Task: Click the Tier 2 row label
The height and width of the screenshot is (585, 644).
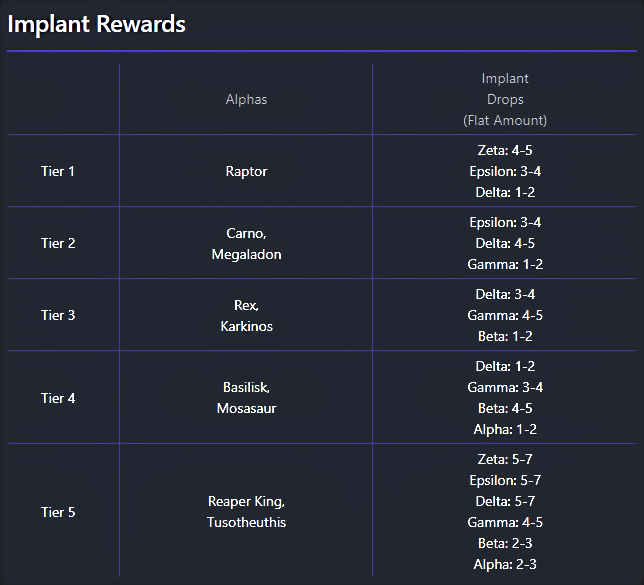Action: point(58,243)
